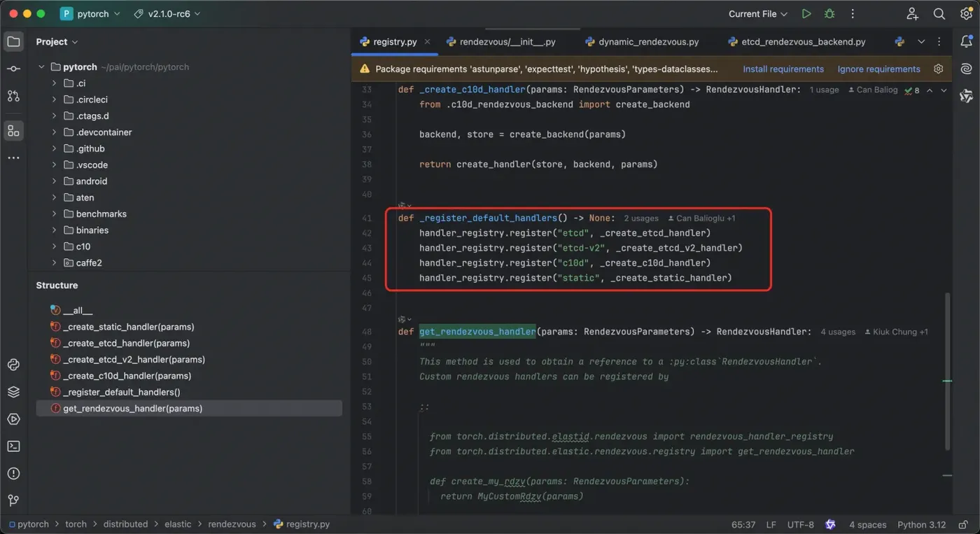980x534 pixels.
Task: Change file encoding via UTF-8 widget
Action: 800,524
